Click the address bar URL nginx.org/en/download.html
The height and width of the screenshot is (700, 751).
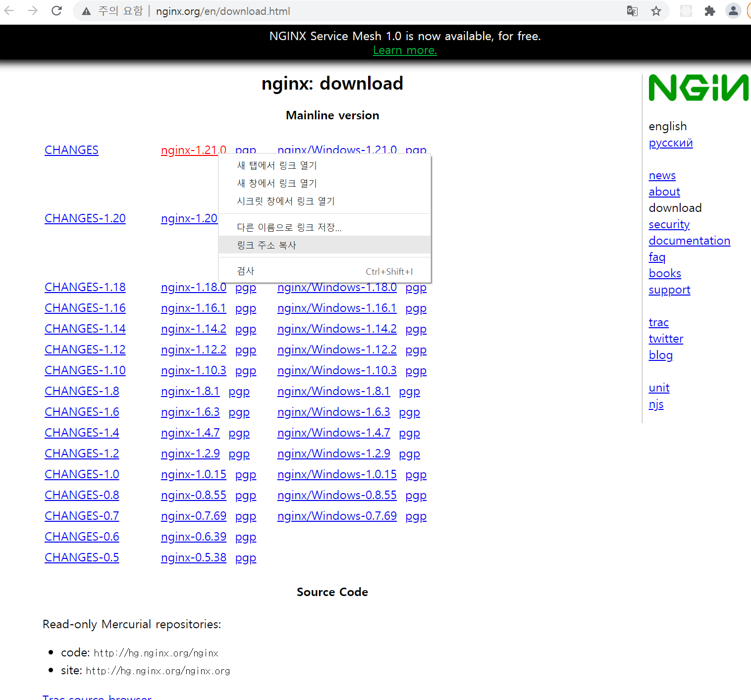[223, 11]
